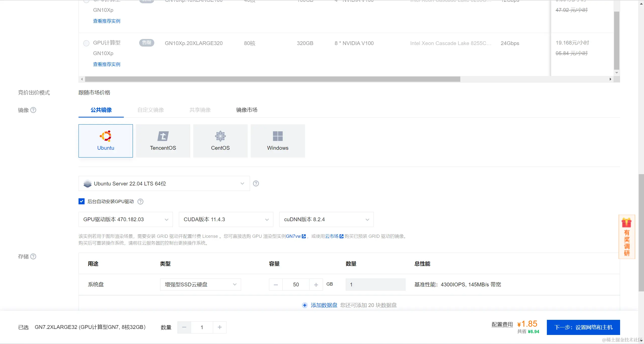The image size is (644, 344).
Task: Open Ubuntu Server 22.04 LTS version dropdown
Action: (x=164, y=183)
